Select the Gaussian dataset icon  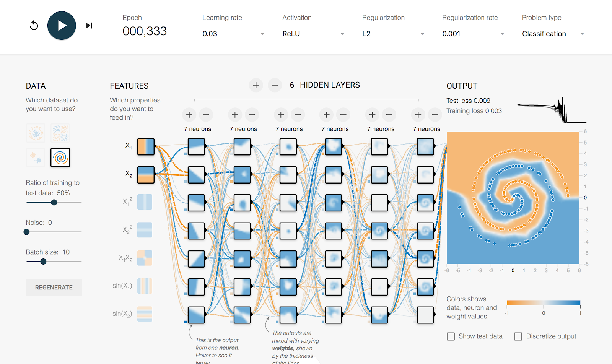35,158
